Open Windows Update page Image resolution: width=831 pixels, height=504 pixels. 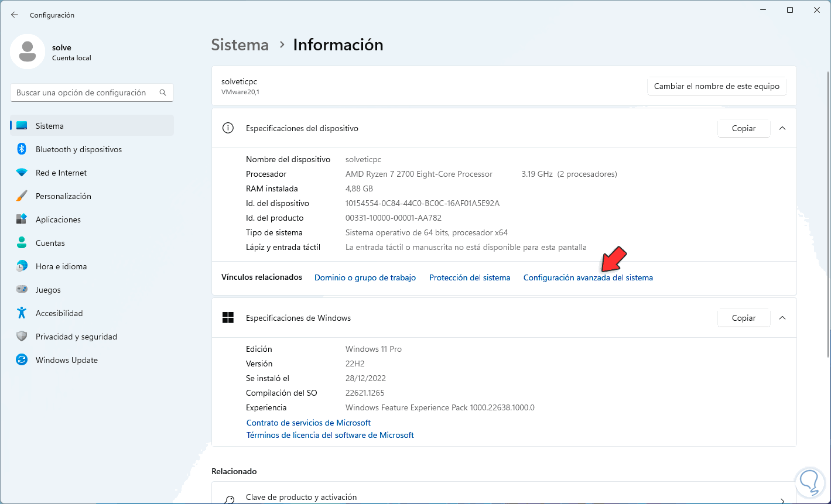pyautogui.click(x=66, y=360)
